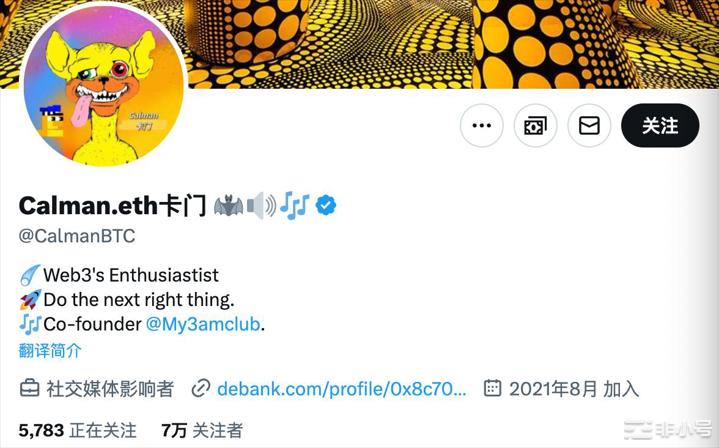Open the @My3amclub mention link
Viewport: 719px width, 448px height.
click(x=203, y=324)
